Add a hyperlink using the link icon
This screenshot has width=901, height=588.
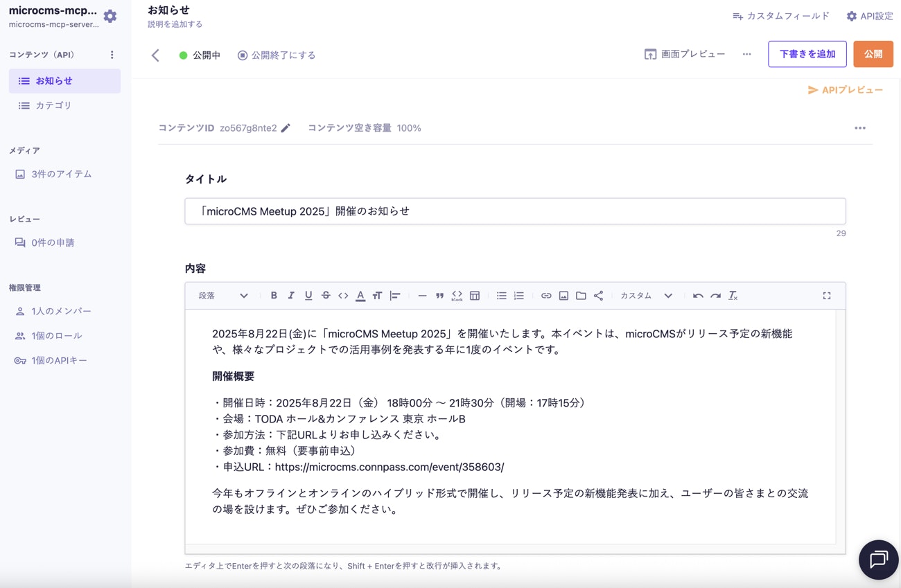coord(546,295)
